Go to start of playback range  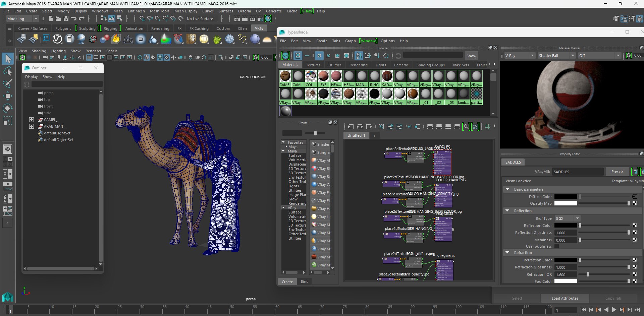[x=583, y=310]
